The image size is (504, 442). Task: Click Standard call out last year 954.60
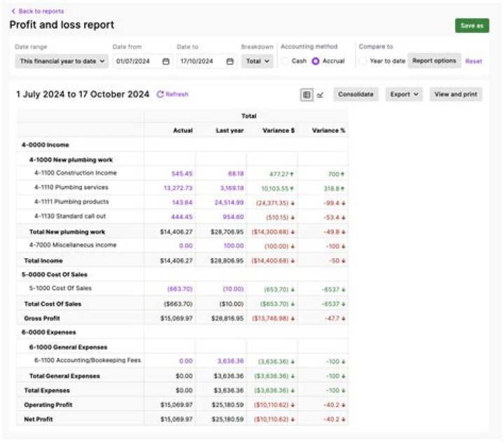coord(233,217)
